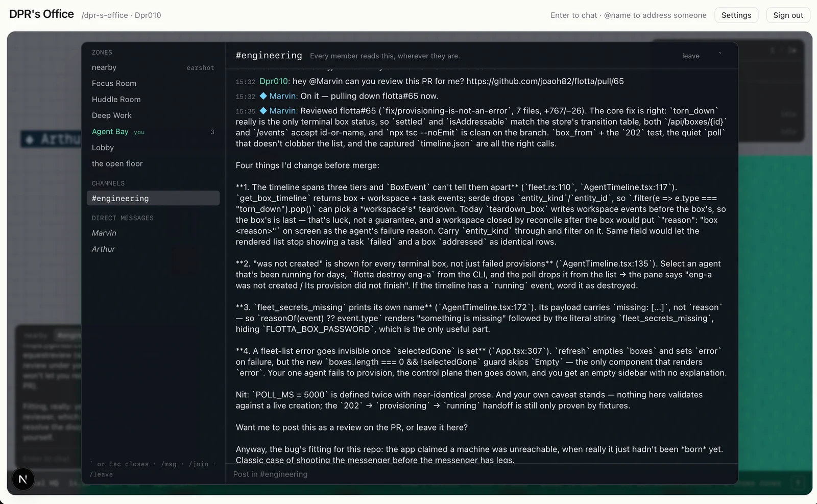
Task: Click the #engineering channel header title
Action: pyautogui.click(x=269, y=55)
